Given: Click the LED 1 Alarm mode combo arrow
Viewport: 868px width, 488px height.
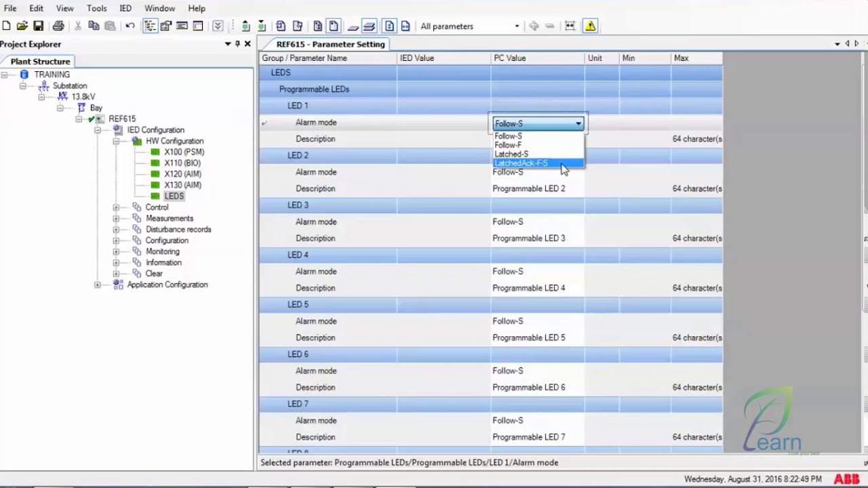Looking at the screenshot, I should (578, 123).
